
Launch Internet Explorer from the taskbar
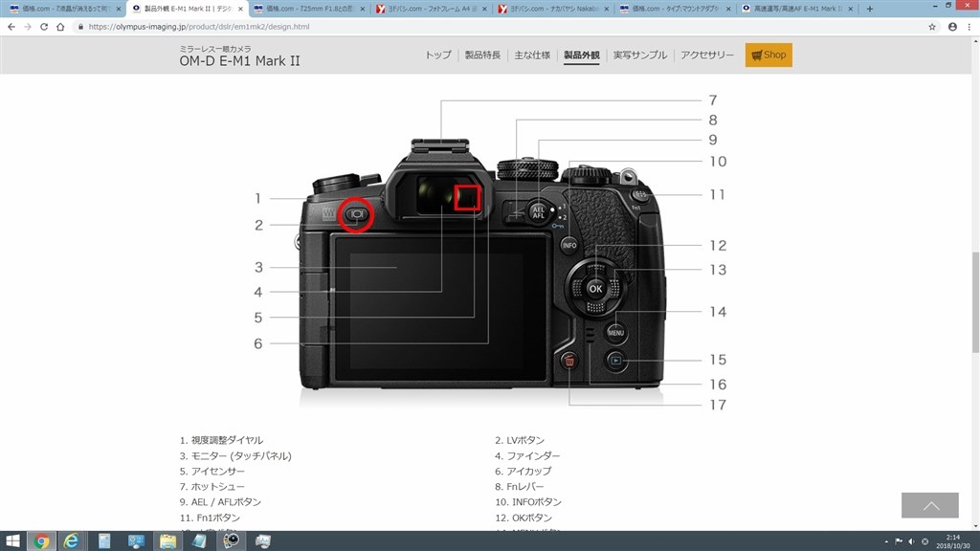coord(72,541)
